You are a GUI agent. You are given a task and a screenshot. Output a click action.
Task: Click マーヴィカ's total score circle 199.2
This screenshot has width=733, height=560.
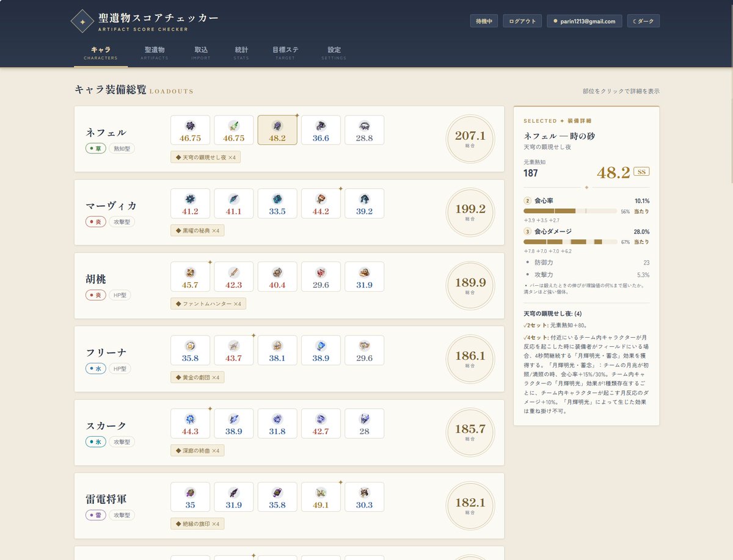click(470, 212)
